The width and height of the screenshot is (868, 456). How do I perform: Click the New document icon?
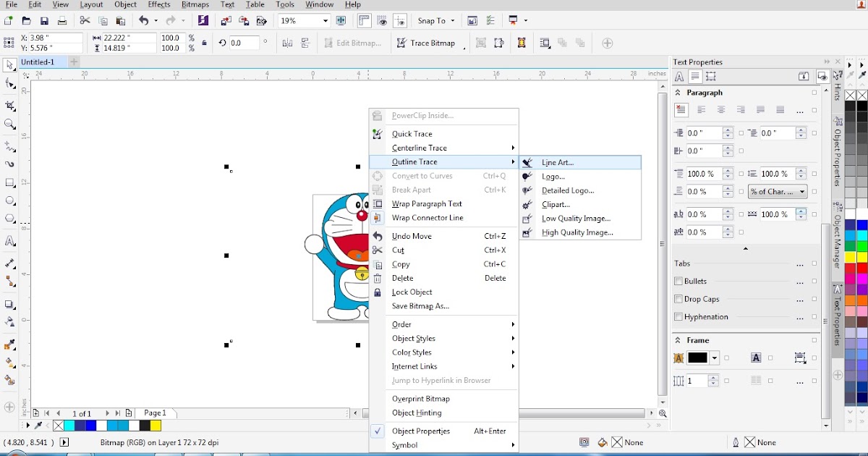[8, 21]
